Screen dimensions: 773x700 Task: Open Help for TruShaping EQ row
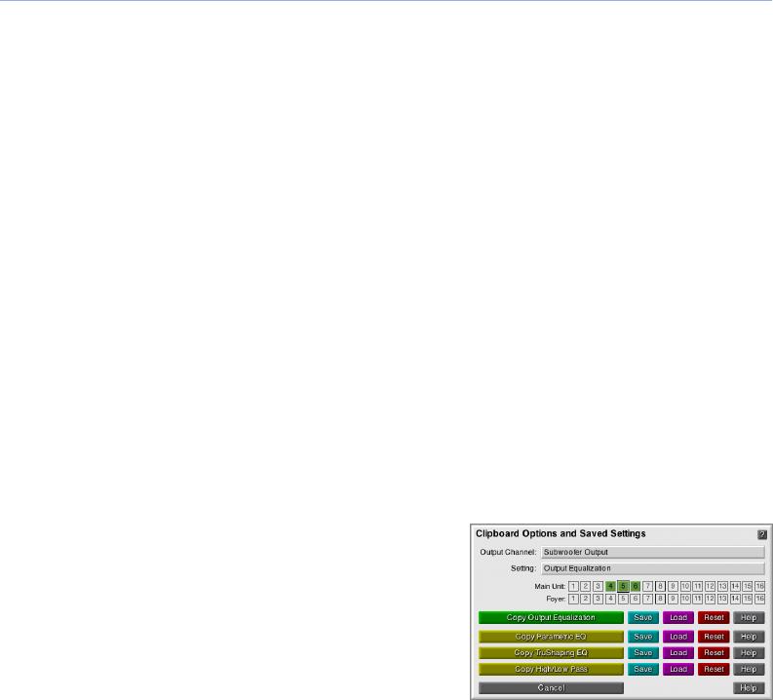[x=749, y=653]
